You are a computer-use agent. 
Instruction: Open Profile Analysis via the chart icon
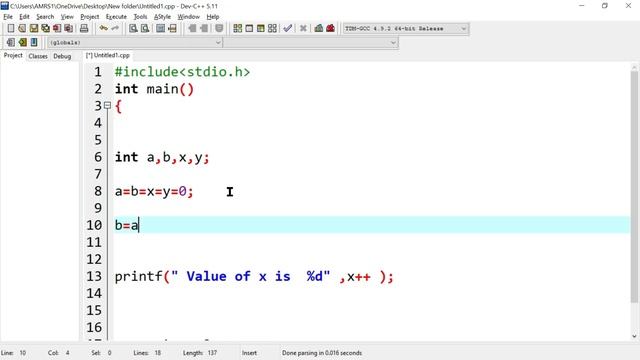[319, 28]
